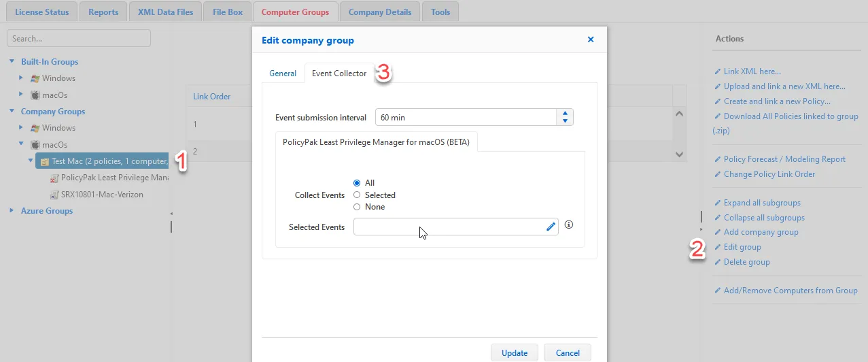Set Collect Events to None
The width and height of the screenshot is (868, 362).
click(x=357, y=207)
